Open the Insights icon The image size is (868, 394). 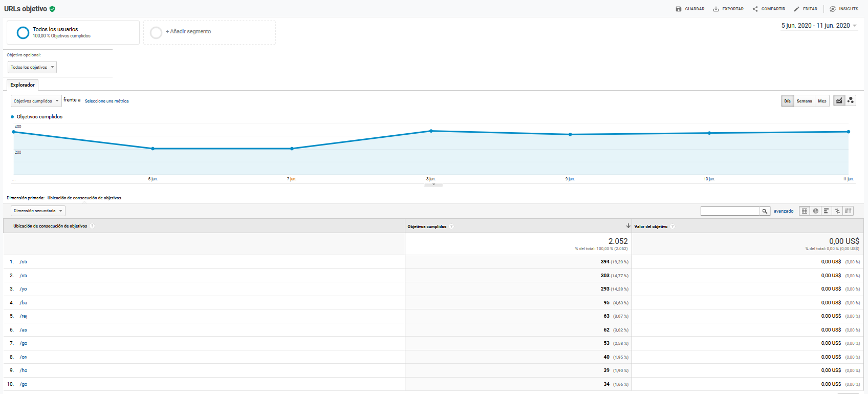[833, 9]
